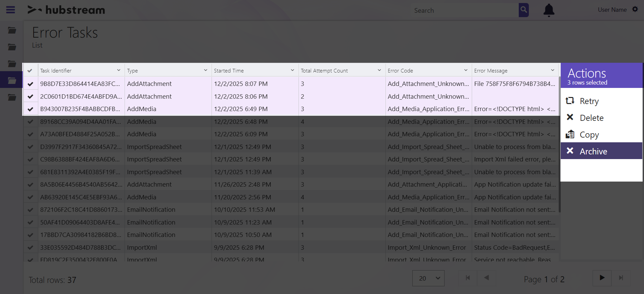Check row D3997F2917F34360845A72

tap(30, 147)
